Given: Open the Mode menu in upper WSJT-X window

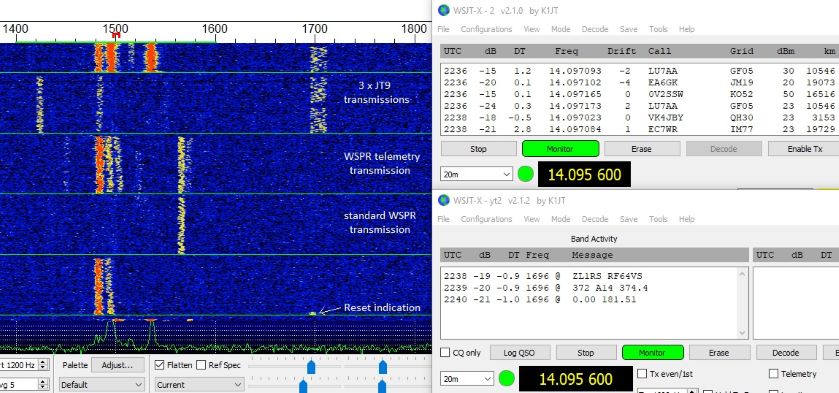Looking at the screenshot, I should pos(560,29).
